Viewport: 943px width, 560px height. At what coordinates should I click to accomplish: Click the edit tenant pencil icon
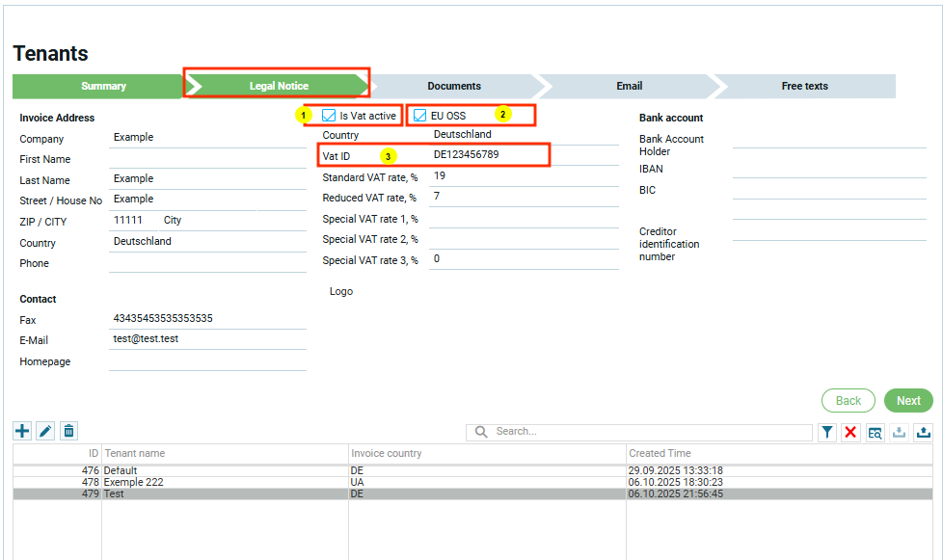click(x=45, y=432)
